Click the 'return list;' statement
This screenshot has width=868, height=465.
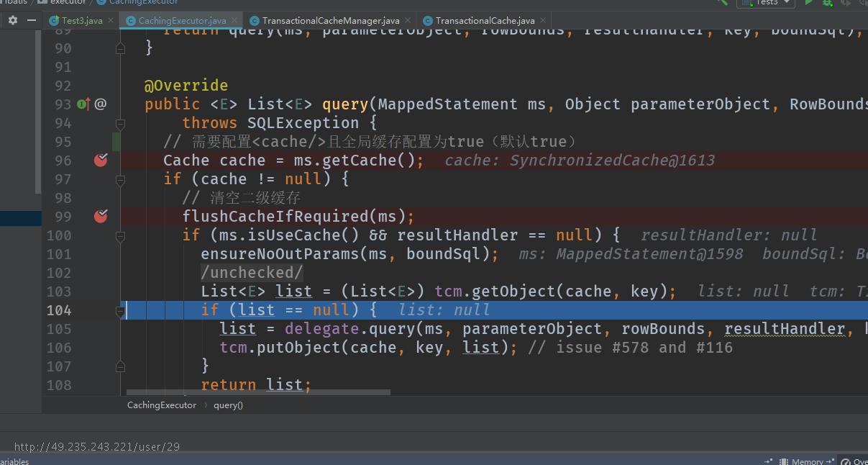pyautogui.click(x=256, y=385)
